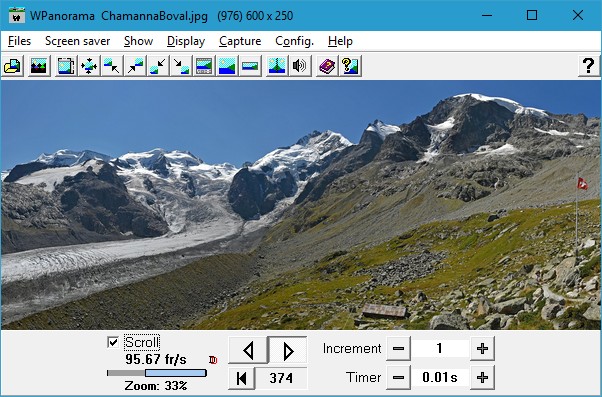Decrease Timer with minus button
The height and width of the screenshot is (397, 602).
(x=398, y=377)
